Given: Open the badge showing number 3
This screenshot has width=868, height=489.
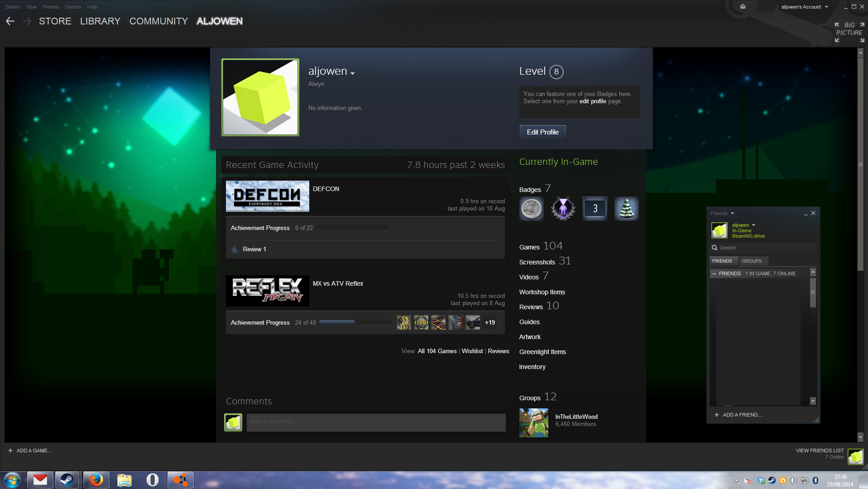Looking at the screenshot, I should [x=595, y=209].
